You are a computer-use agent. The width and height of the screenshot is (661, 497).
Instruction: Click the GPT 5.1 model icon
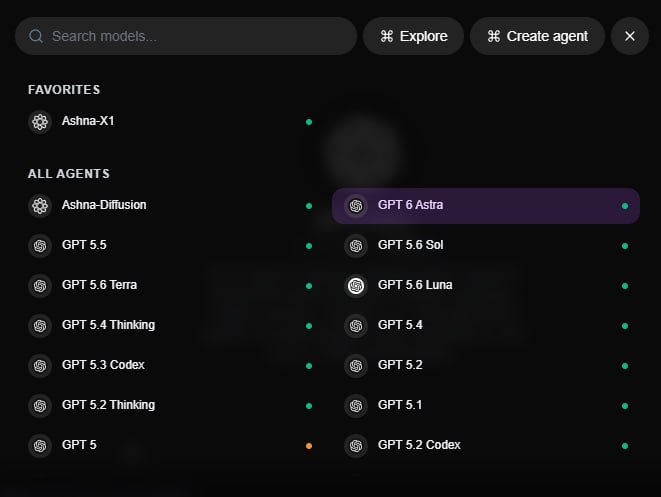[x=356, y=406]
